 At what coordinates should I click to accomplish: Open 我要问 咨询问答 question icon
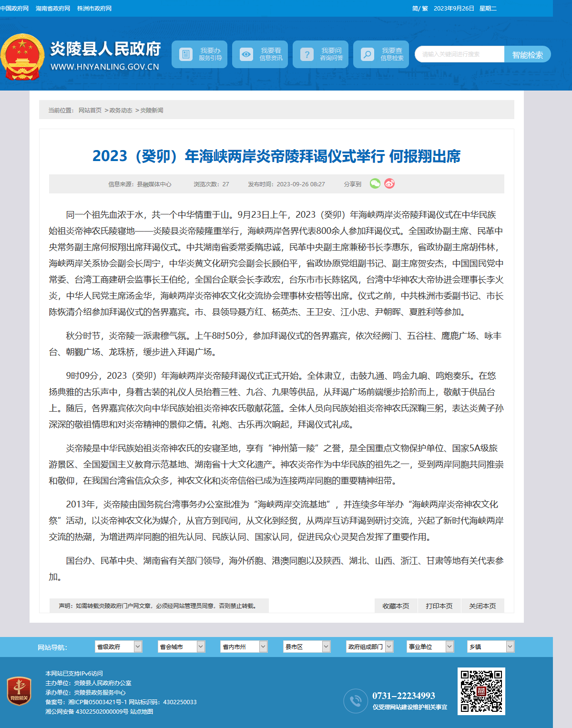[x=306, y=54]
